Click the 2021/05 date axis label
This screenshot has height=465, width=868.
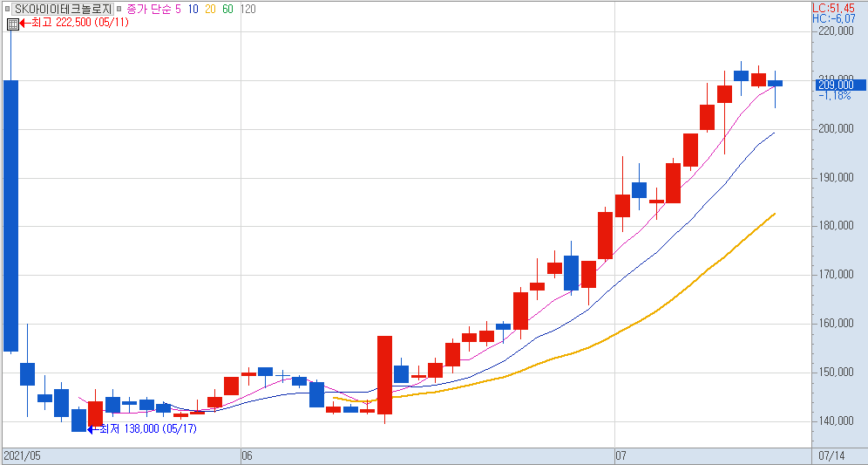pos(22,456)
